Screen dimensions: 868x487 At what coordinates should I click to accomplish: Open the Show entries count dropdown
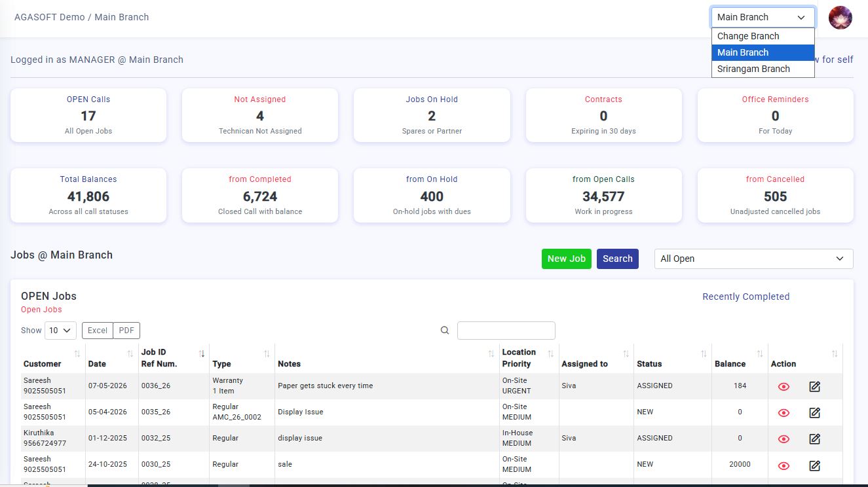60,331
